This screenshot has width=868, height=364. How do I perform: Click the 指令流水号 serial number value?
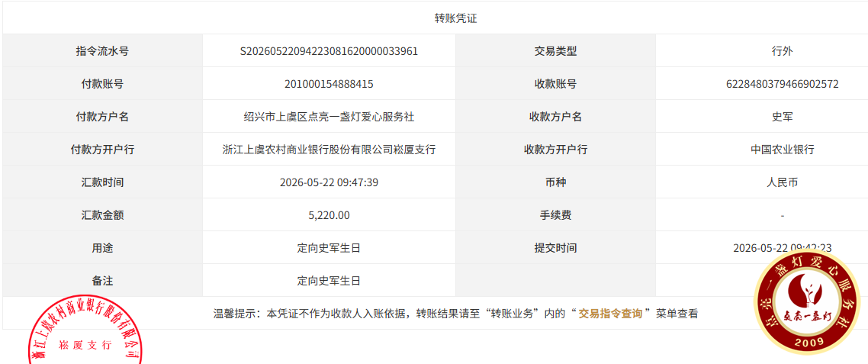329,51
